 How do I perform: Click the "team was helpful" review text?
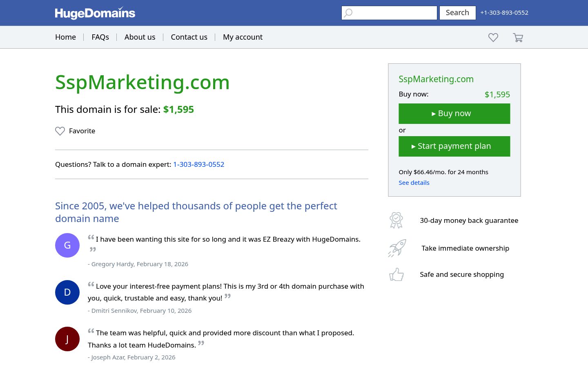221,339
